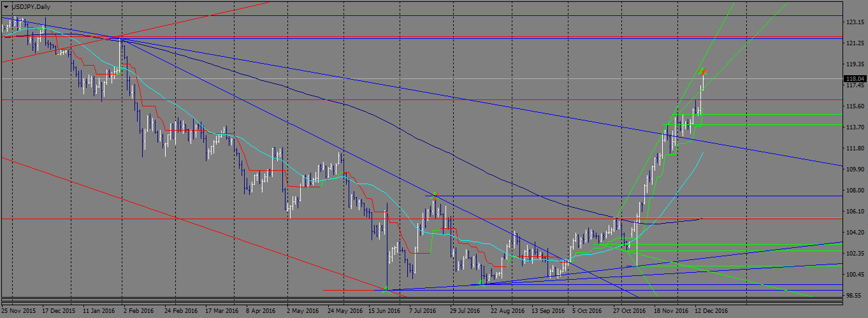This screenshot has height=318, width=868.
Task: Click the 5 Oct 2016 date label
Action: point(588,311)
